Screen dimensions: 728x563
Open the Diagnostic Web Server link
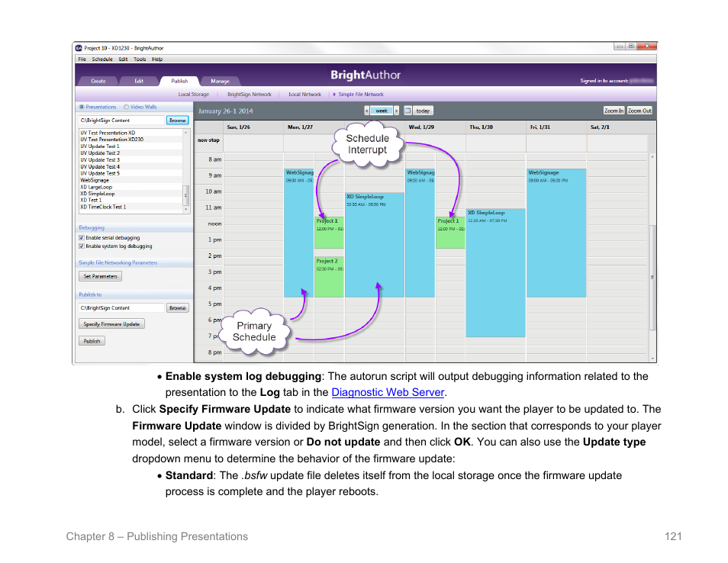[x=388, y=393]
